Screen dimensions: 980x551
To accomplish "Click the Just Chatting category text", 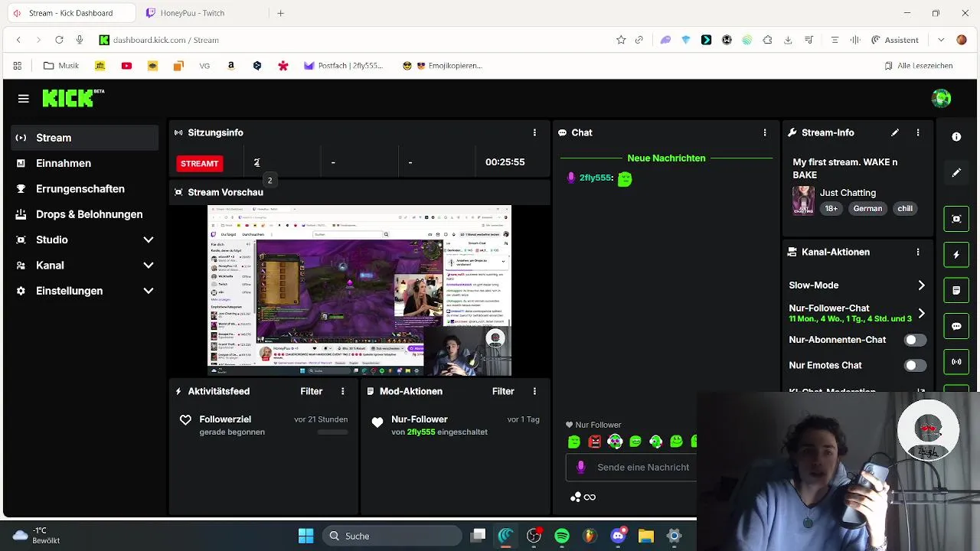I will tap(848, 193).
